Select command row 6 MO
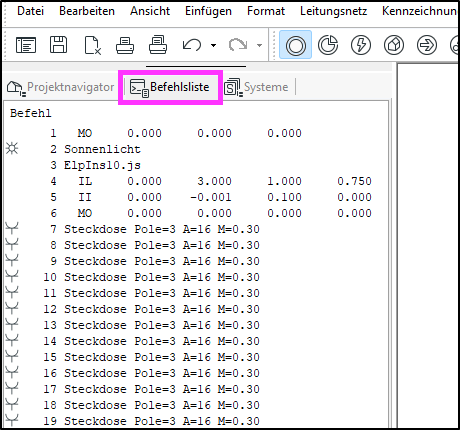The width and height of the screenshot is (460, 430). pos(197,213)
